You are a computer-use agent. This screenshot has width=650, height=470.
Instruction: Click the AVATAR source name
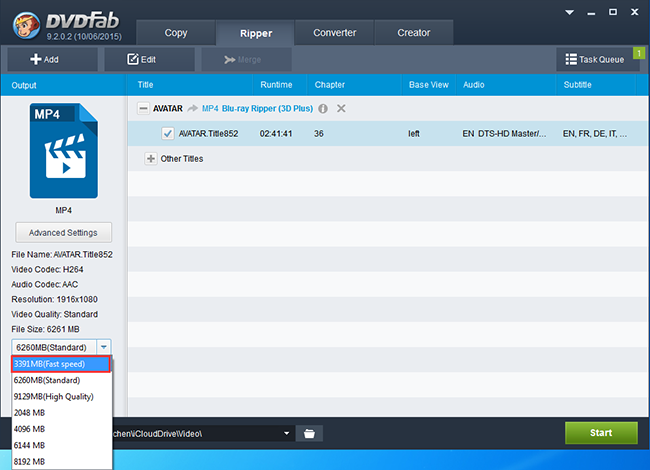(167, 109)
